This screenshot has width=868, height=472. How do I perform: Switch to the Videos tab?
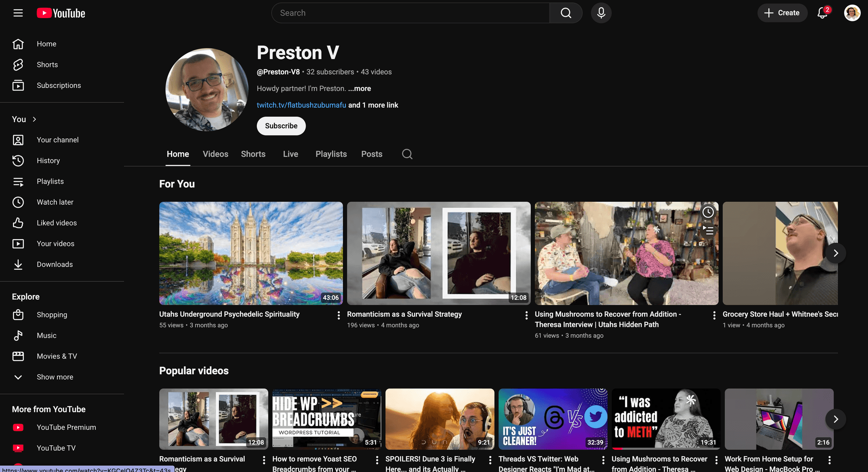click(x=215, y=154)
